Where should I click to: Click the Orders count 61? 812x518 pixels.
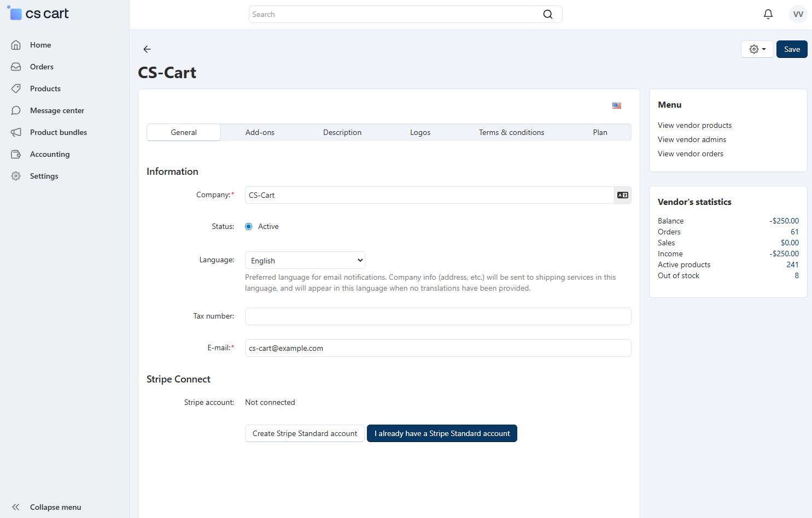pyautogui.click(x=795, y=232)
